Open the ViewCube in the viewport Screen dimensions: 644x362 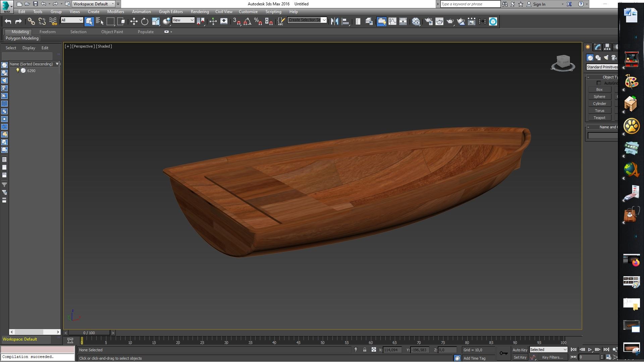coord(563,63)
